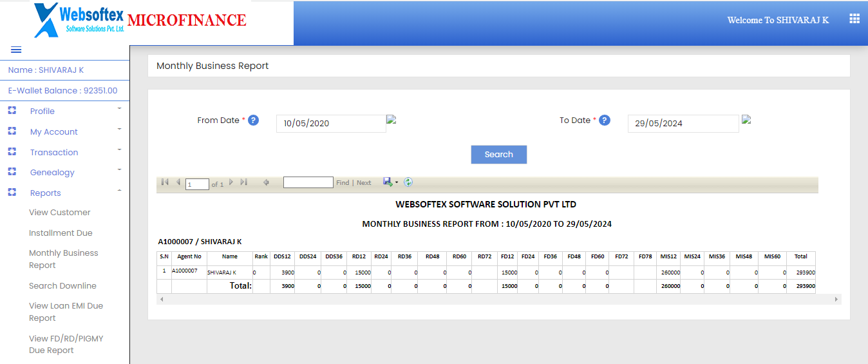The width and height of the screenshot is (868, 364).
Task: Click scrollbar left arrow under report
Action: (x=162, y=299)
